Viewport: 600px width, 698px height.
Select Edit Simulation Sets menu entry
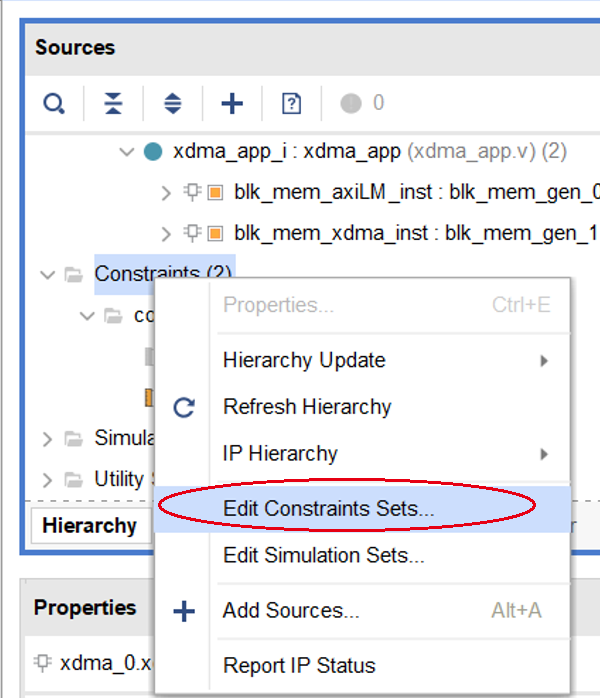[323, 555]
